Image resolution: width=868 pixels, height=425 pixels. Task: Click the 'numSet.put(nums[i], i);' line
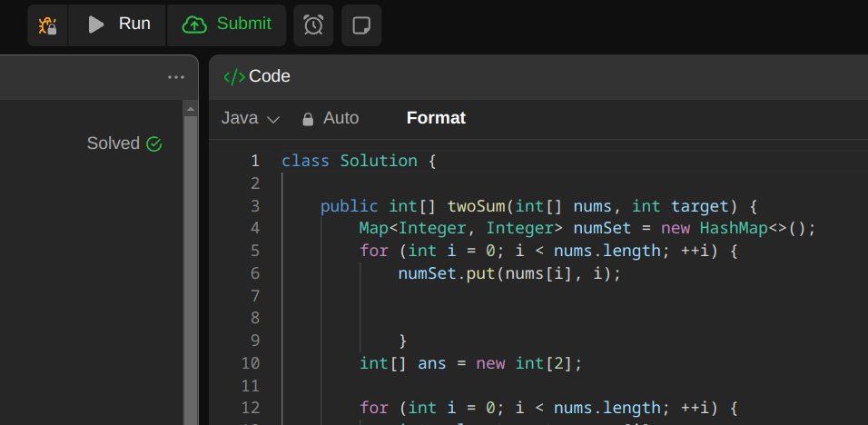(x=509, y=273)
